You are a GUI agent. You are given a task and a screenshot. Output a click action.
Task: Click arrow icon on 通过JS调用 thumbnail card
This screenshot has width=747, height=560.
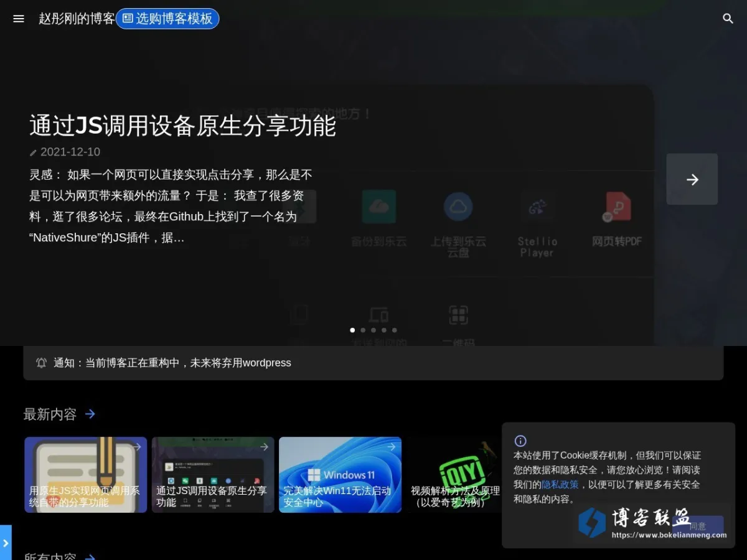(x=264, y=447)
